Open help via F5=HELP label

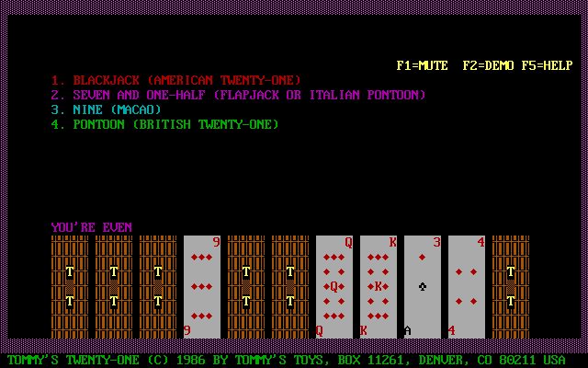(x=548, y=65)
